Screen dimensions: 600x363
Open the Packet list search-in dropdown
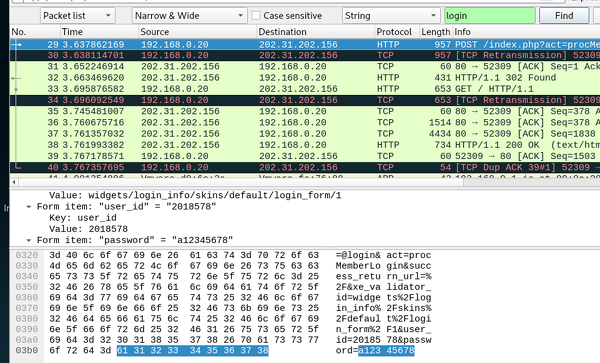click(x=77, y=16)
